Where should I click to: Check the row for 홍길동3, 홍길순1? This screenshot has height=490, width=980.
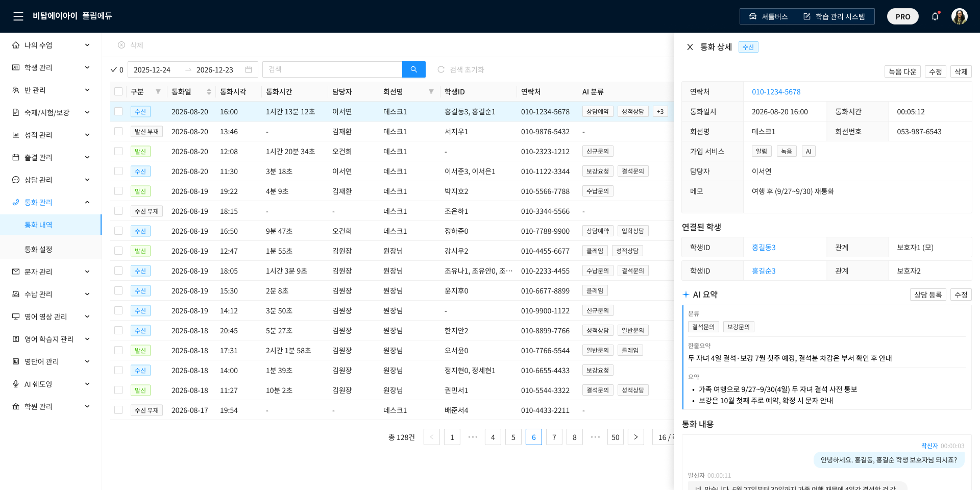click(x=118, y=111)
